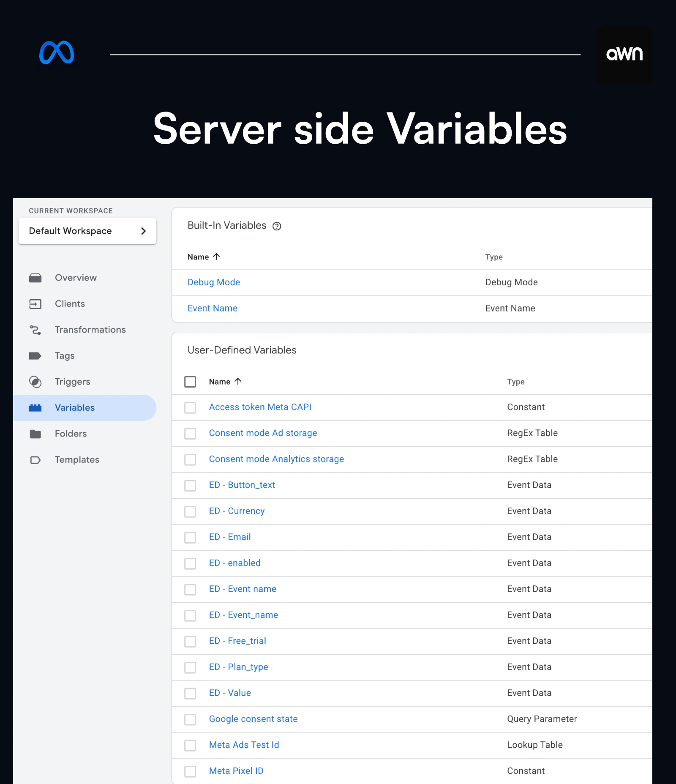Viewport: 676px width, 784px height.
Task: Click the Tags label icon
Action: coord(35,356)
